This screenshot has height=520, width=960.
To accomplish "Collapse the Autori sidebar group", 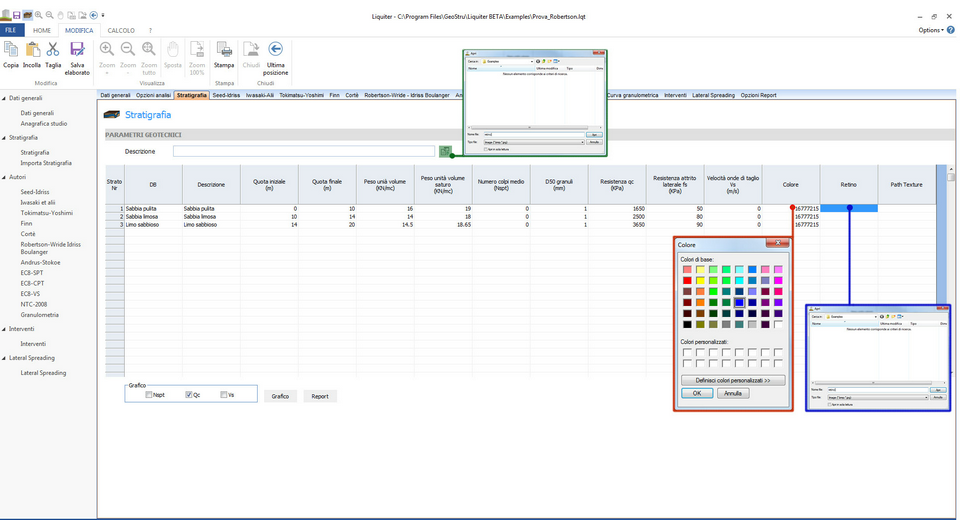I will (x=4, y=177).
